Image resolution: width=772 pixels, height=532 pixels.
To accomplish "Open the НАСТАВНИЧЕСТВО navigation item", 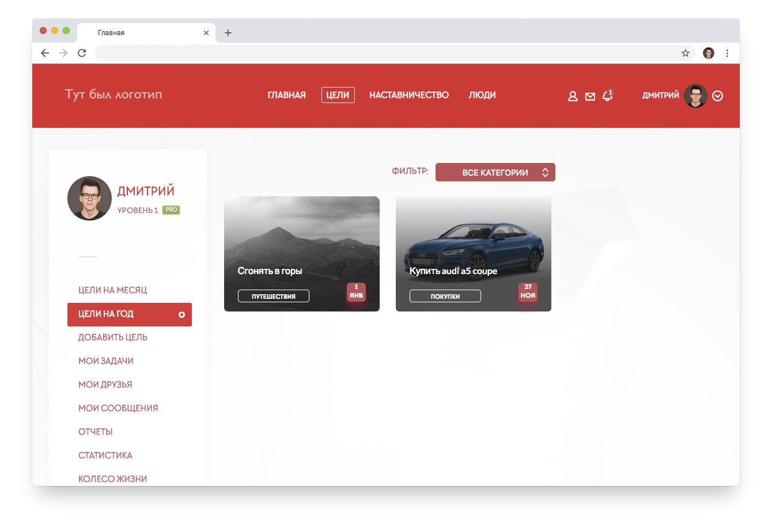I will point(409,95).
